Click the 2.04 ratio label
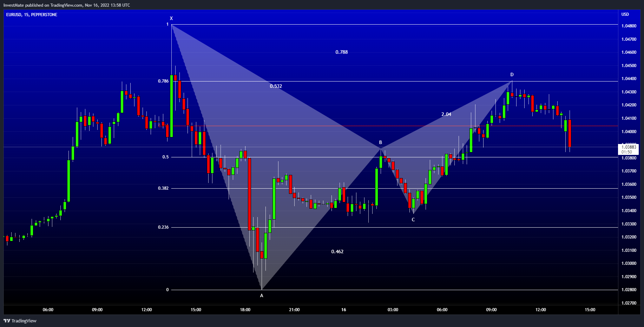Image resolution: width=644 pixels, height=327 pixels. coord(446,114)
